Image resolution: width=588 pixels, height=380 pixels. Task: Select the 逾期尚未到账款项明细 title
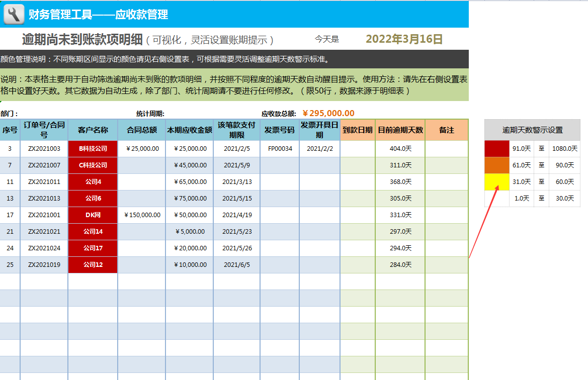coord(82,39)
